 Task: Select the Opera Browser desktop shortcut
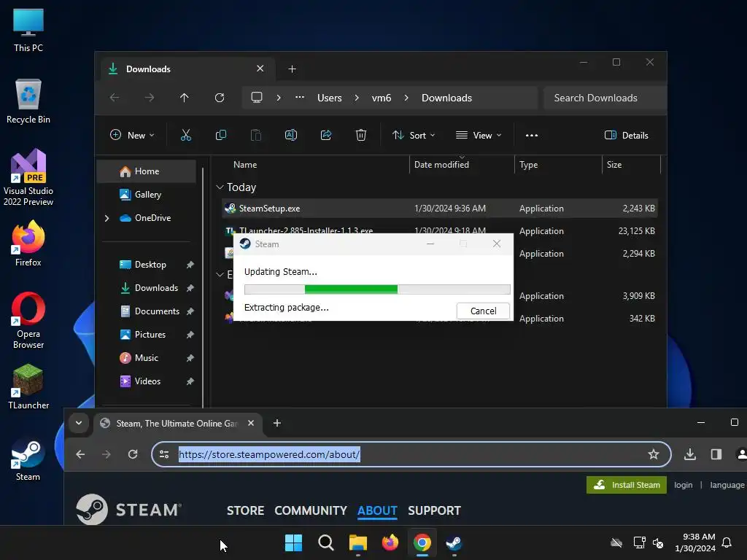(28, 321)
